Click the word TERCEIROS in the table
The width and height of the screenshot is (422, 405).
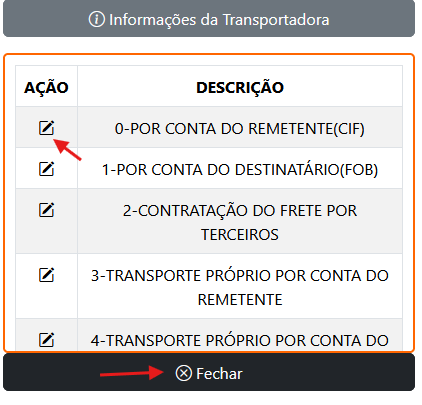pyautogui.click(x=240, y=235)
